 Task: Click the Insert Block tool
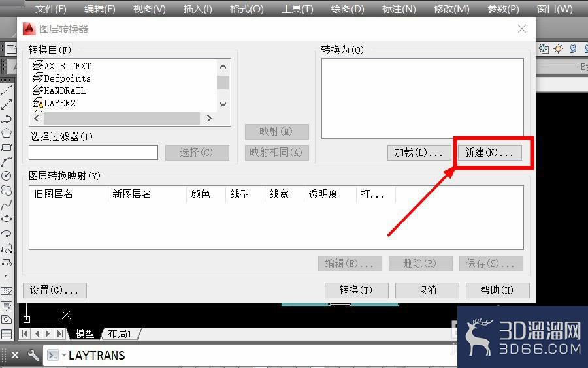tap(7, 248)
